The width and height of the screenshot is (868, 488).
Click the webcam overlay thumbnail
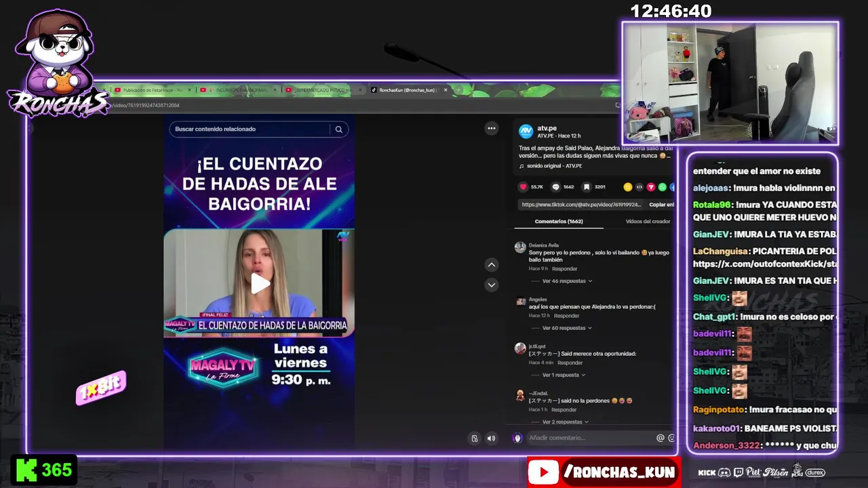click(x=730, y=83)
